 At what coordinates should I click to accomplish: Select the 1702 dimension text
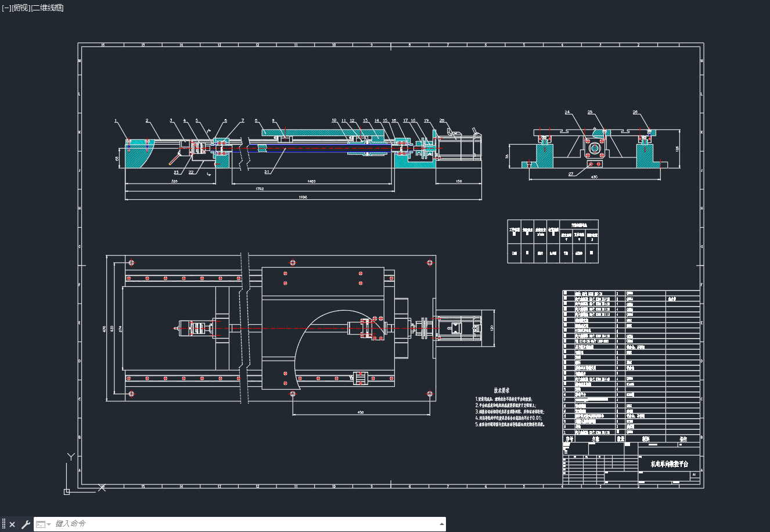coord(260,189)
